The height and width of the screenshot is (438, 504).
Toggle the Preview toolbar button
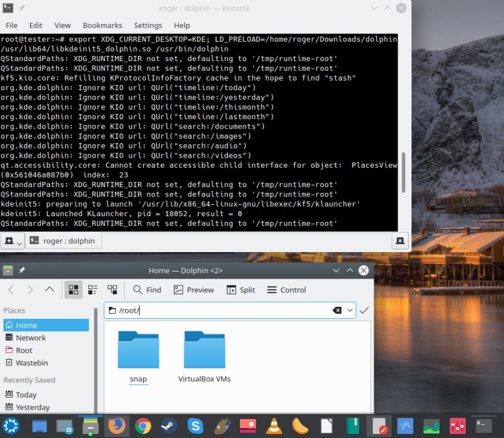[x=193, y=290]
